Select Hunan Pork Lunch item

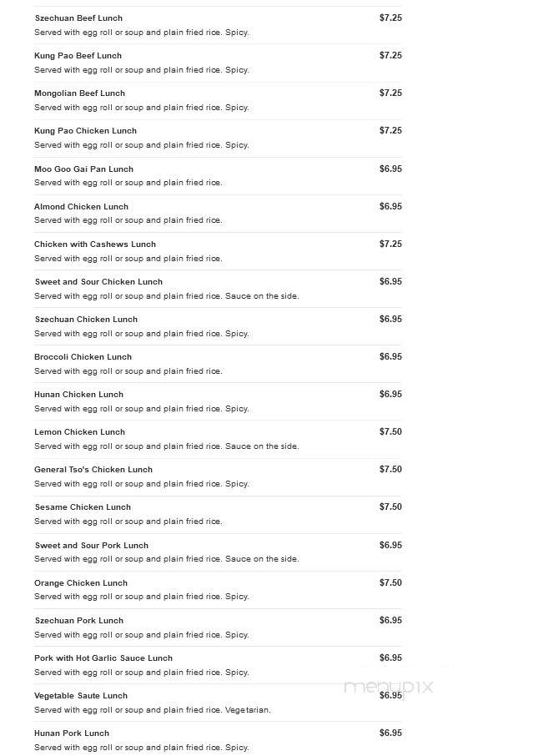click(72, 733)
